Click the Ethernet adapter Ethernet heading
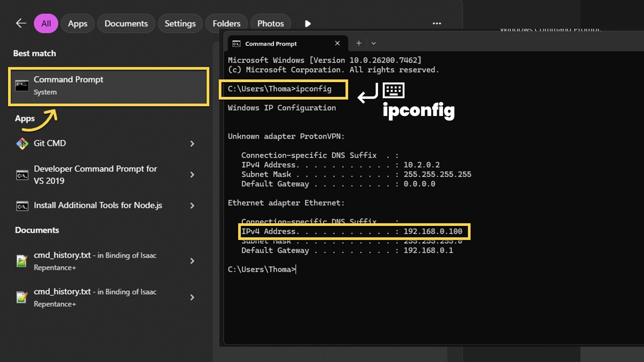The image size is (644, 362). [x=286, y=203]
